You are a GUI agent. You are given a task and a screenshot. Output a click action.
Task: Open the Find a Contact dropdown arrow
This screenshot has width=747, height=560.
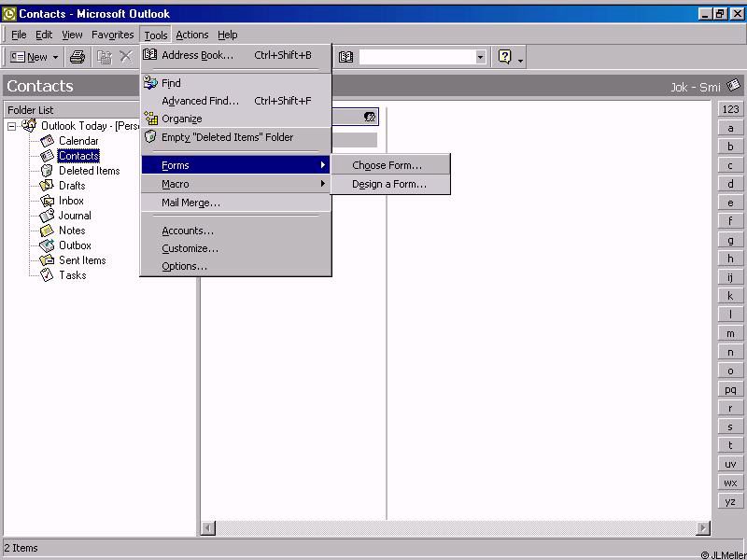pyautogui.click(x=480, y=57)
